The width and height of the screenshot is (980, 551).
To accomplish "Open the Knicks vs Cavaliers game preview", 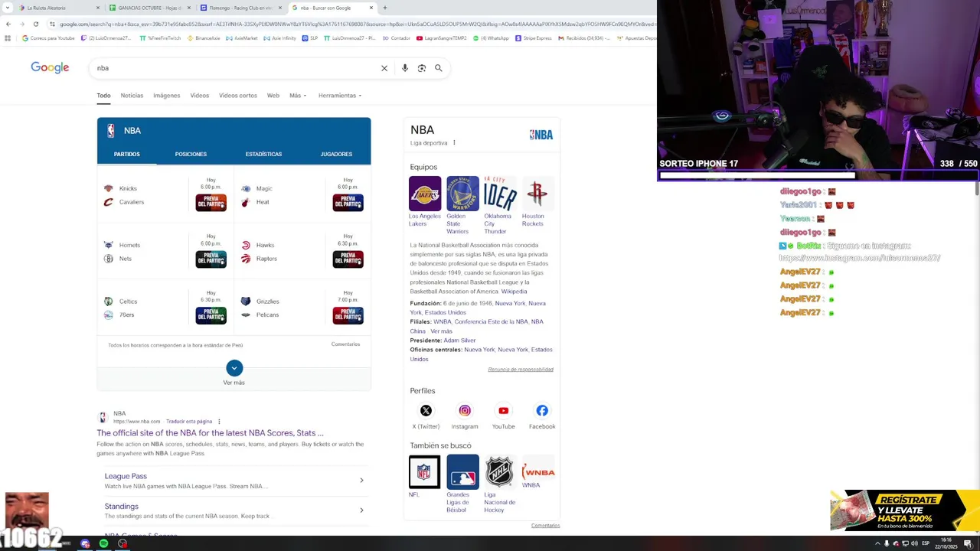I will click(x=211, y=203).
